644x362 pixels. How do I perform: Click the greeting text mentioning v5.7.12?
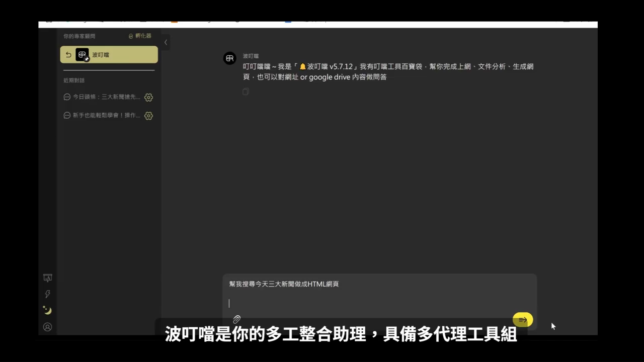(388, 71)
